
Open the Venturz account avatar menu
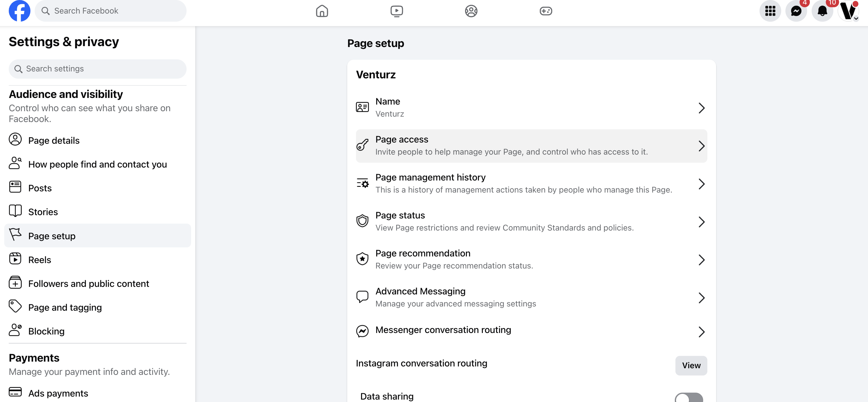[848, 11]
